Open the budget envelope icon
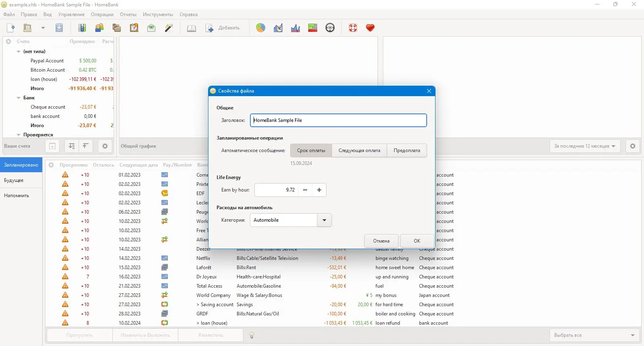644x346 pixels. click(x=151, y=28)
